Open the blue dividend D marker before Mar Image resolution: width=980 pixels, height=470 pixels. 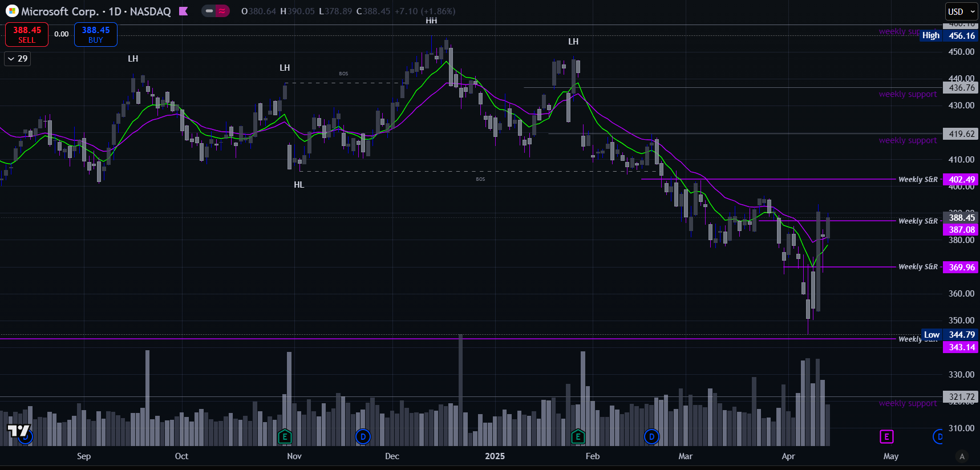(x=651, y=437)
